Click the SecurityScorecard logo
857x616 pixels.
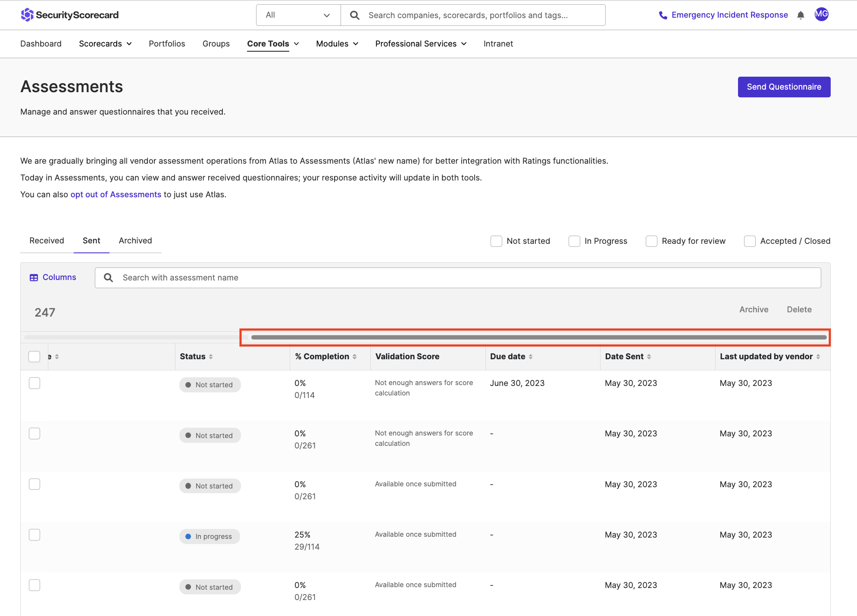69,15
